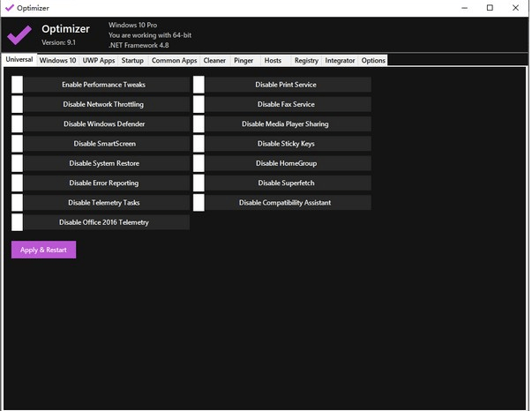Toggle checkbox for Disable Error Reporting

pos(18,183)
